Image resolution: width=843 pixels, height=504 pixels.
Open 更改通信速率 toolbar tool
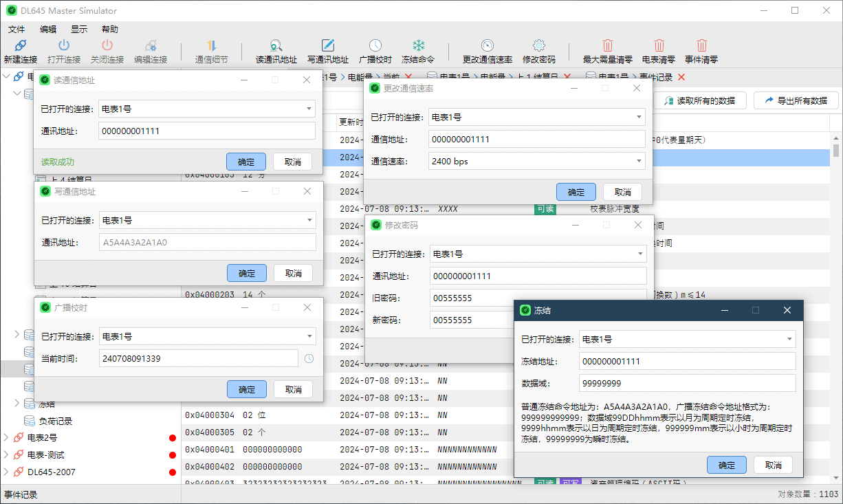487,46
